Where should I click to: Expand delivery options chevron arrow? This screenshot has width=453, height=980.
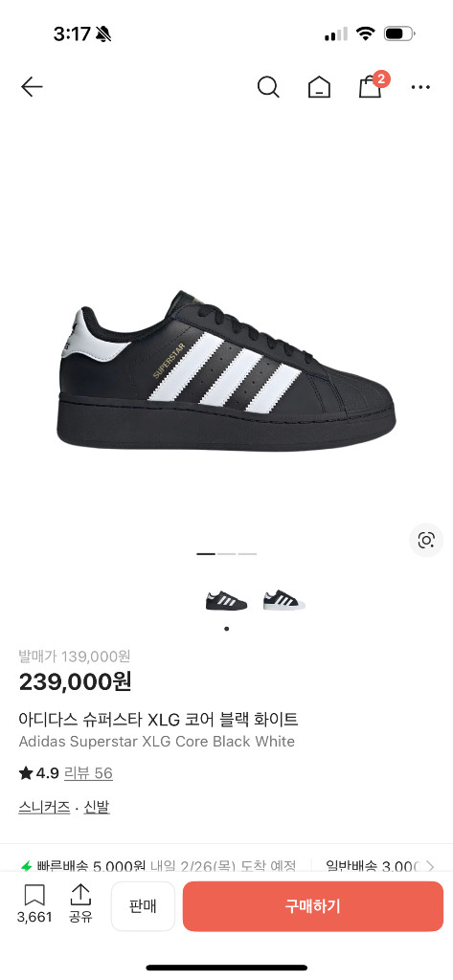430,866
